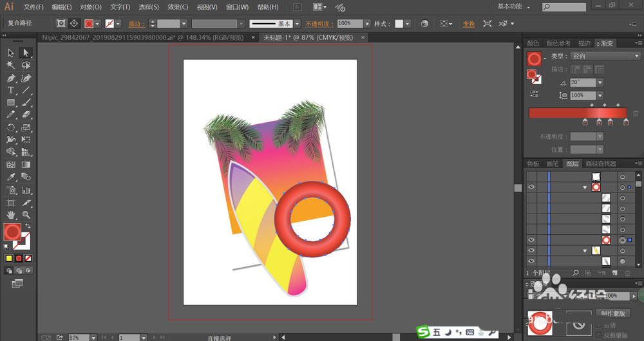Open the 基本功能 workspace switcher
Image resolution: width=644 pixels, height=341 pixels.
click(513, 6)
